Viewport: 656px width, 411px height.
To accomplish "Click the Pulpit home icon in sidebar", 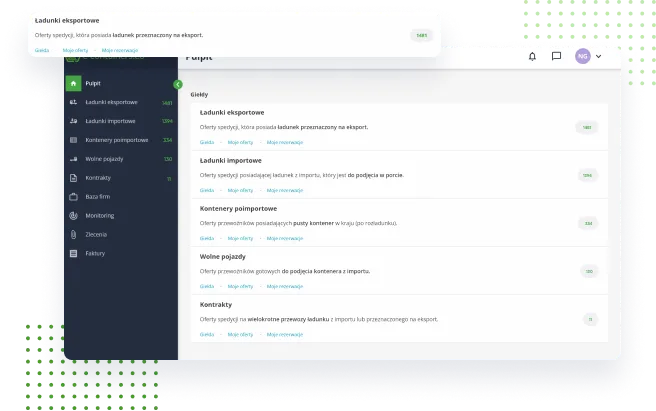I will click(73, 84).
